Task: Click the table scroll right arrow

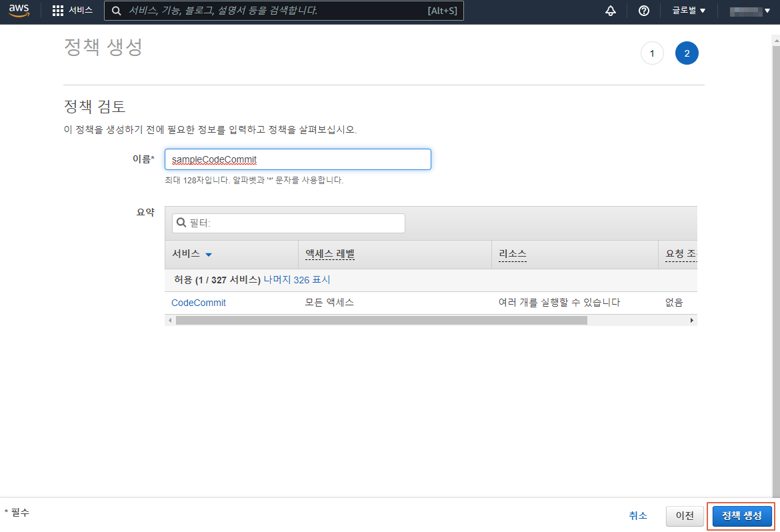Action: [691, 321]
